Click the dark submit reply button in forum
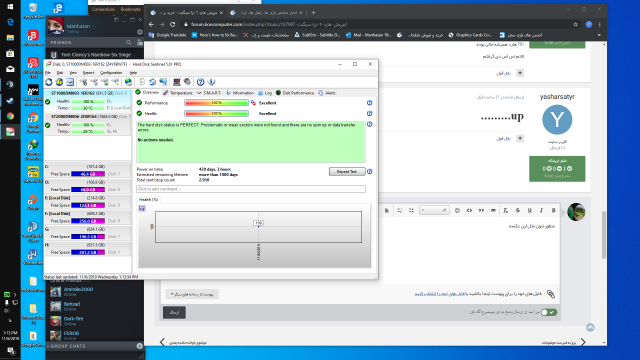The image size is (640, 360). click(174, 312)
